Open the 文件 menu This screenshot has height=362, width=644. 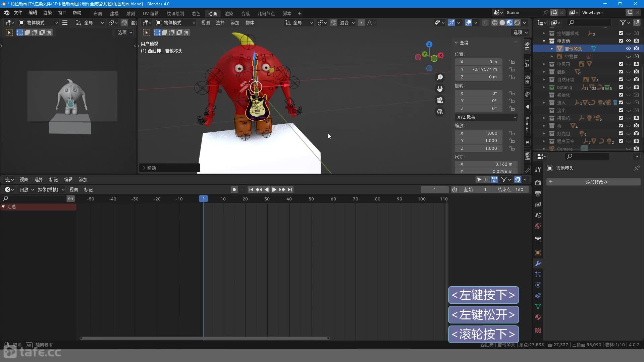18,13
